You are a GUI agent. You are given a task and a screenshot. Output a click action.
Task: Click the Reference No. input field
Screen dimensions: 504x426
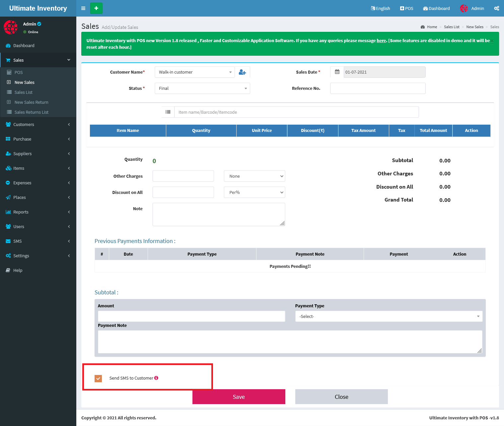pyautogui.click(x=378, y=89)
